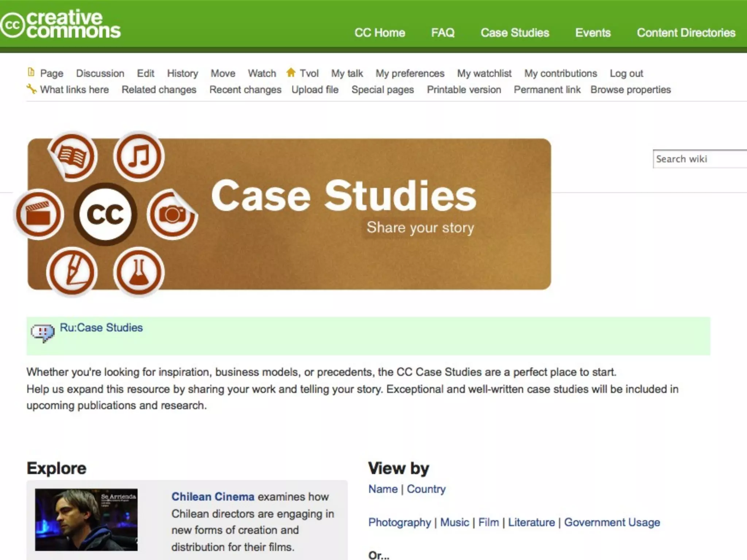Image resolution: width=747 pixels, height=560 pixels.
Task: Open the Ru:Case Studies translation link
Action: click(x=101, y=327)
